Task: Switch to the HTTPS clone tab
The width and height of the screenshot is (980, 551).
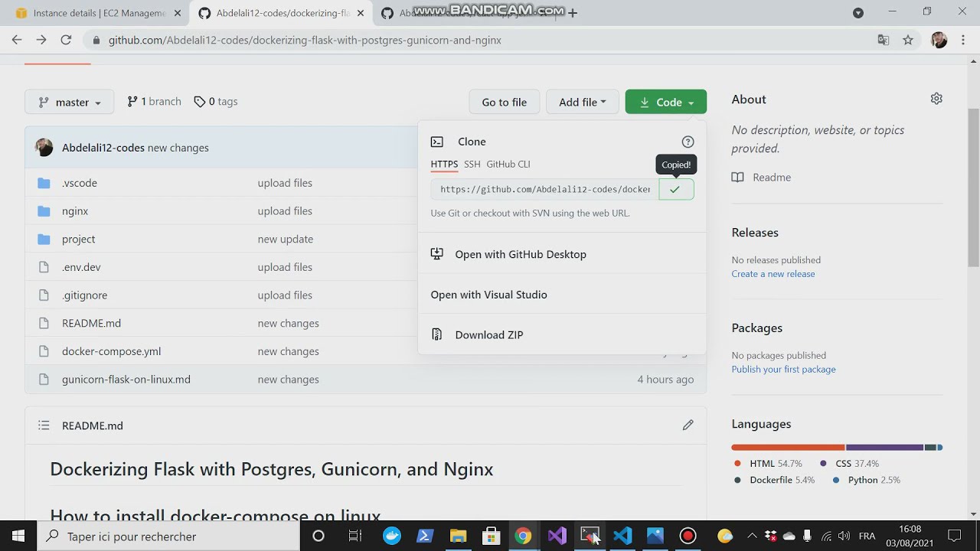Action: (x=444, y=164)
